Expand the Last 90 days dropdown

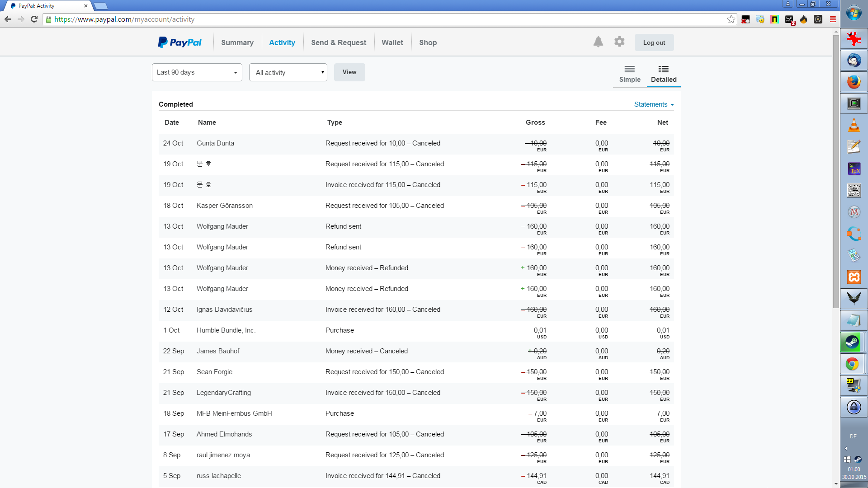click(197, 72)
